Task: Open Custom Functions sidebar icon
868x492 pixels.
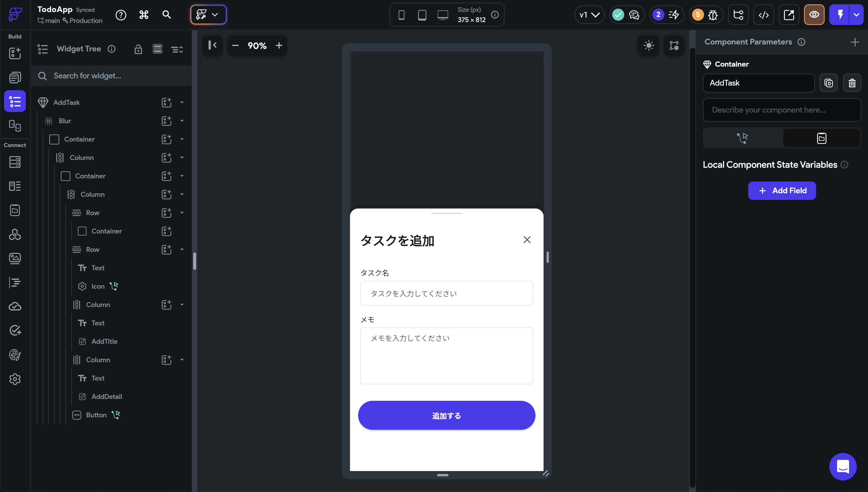Action: click(x=15, y=283)
